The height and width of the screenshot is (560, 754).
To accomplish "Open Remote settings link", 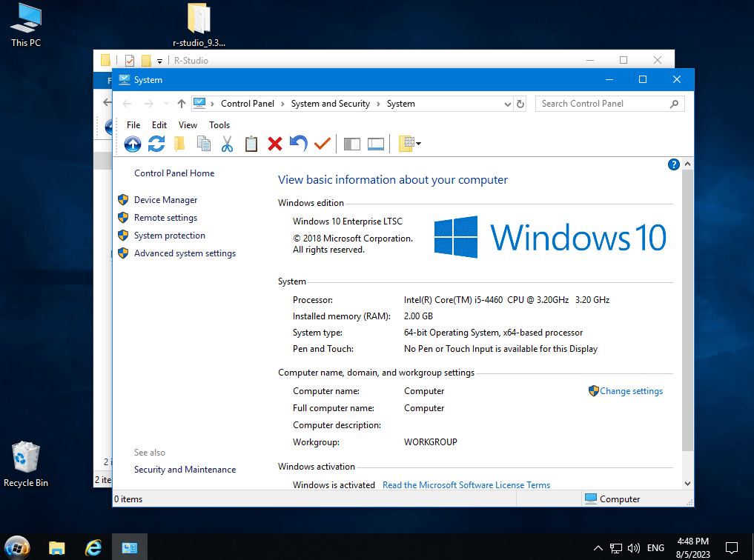I will point(165,218).
